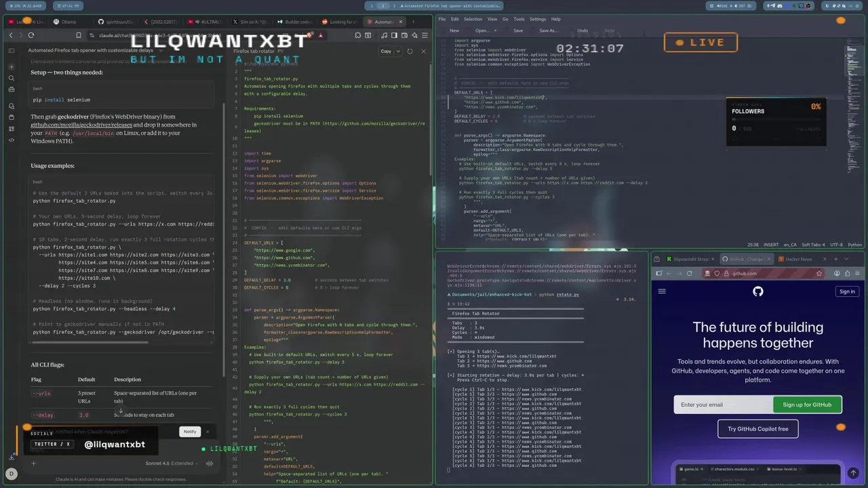Reload the github.com page in Firefox
The image size is (868, 488).
[690, 273]
